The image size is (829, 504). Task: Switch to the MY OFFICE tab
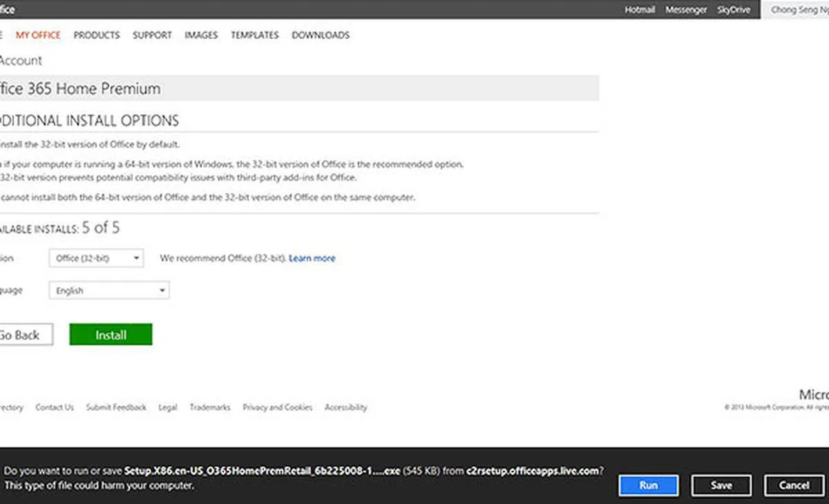click(38, 35)
